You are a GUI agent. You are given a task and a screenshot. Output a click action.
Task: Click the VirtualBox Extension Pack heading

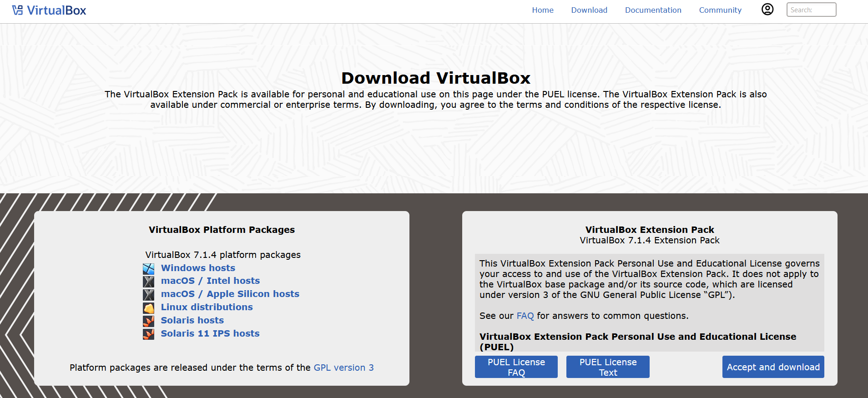[x=650, y=230]
